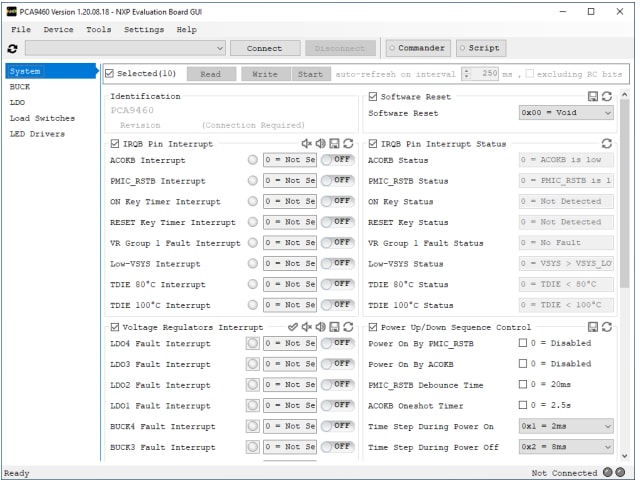This screenshot has width=640, height=482.
Task: Click the checkmark icon in Voltage Regulators Interrupt
Action: (293, 327)
